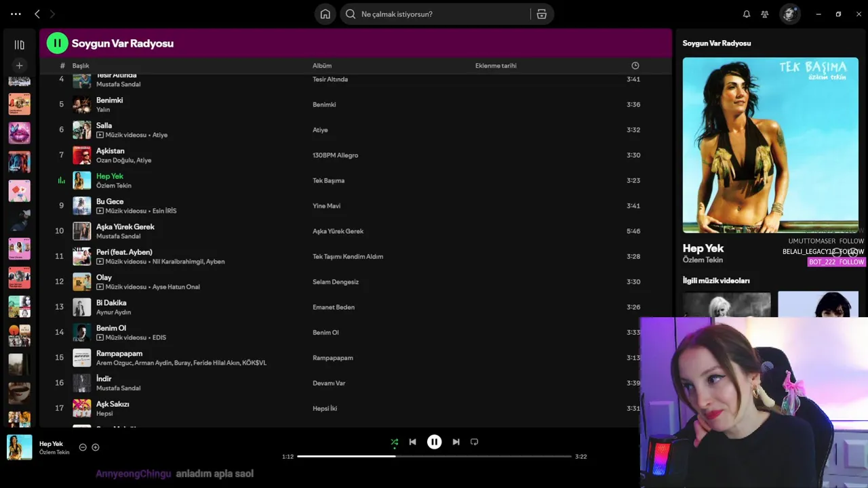Open album Selam Dengesiz

pyautogui.click(x=336, y=282)
